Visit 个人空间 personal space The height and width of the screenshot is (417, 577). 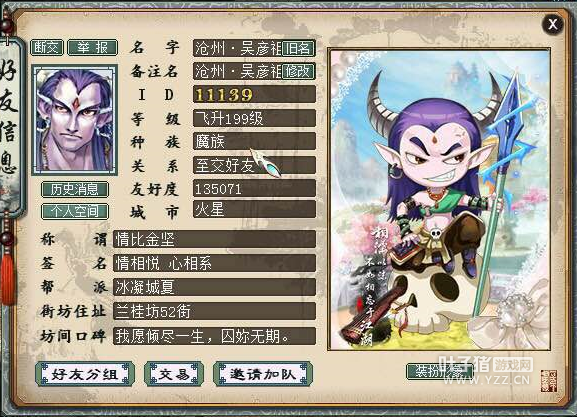[x=75, y=211]
